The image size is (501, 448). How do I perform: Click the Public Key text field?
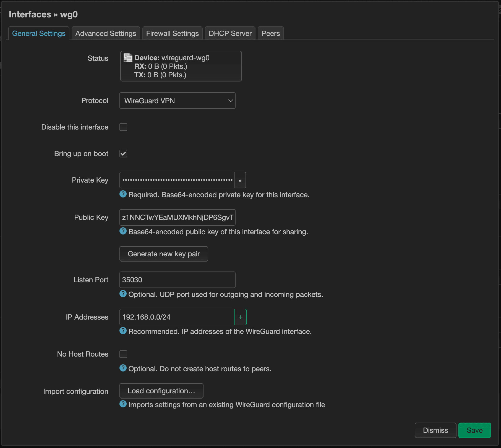click(x=178, y=217)
